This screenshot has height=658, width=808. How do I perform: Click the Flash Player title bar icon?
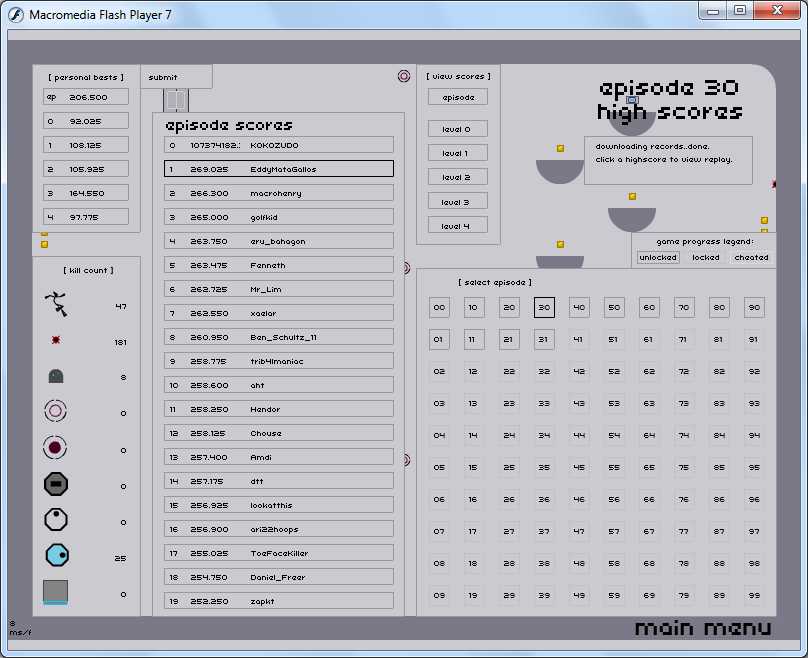(x=16, y=14)
